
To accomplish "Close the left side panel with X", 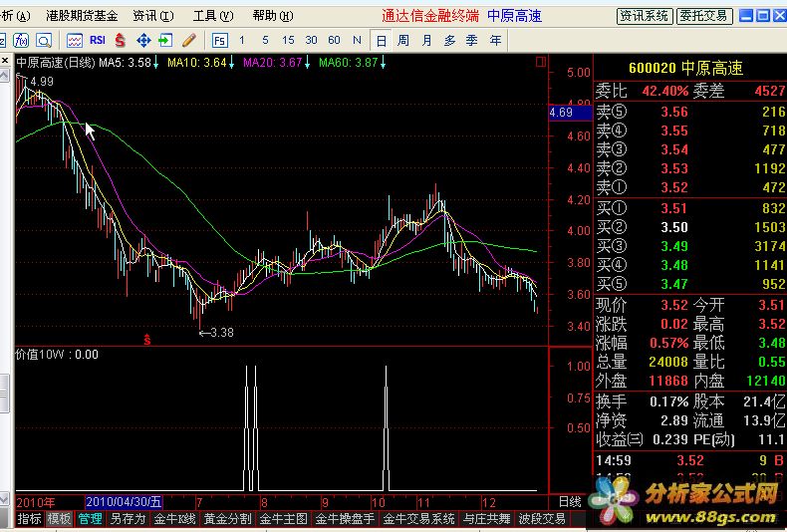I will tap(5, 61).
